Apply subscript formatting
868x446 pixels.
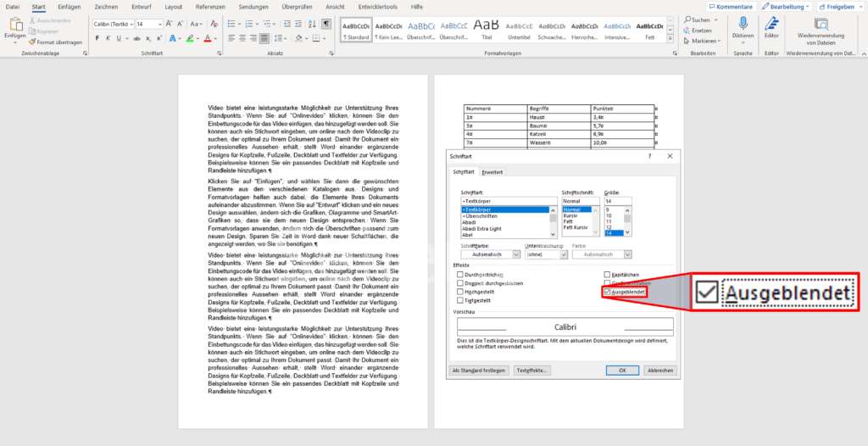pos(148,38)
